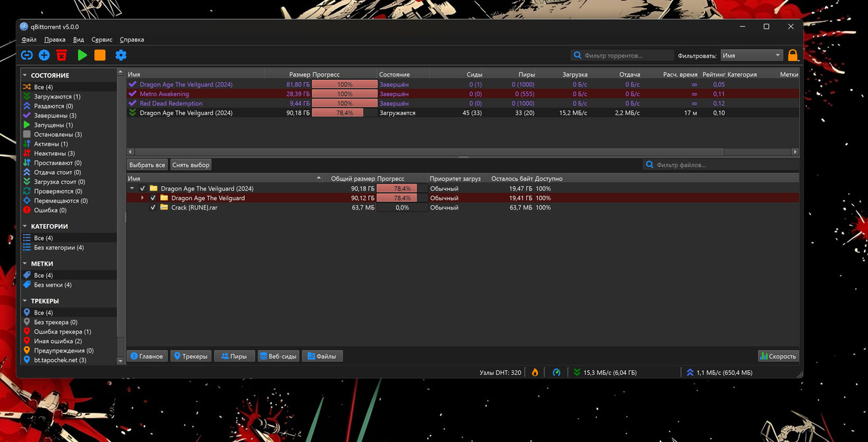Click the flame connection status icon
868x442 pixels.
click(x=535, y=372)
